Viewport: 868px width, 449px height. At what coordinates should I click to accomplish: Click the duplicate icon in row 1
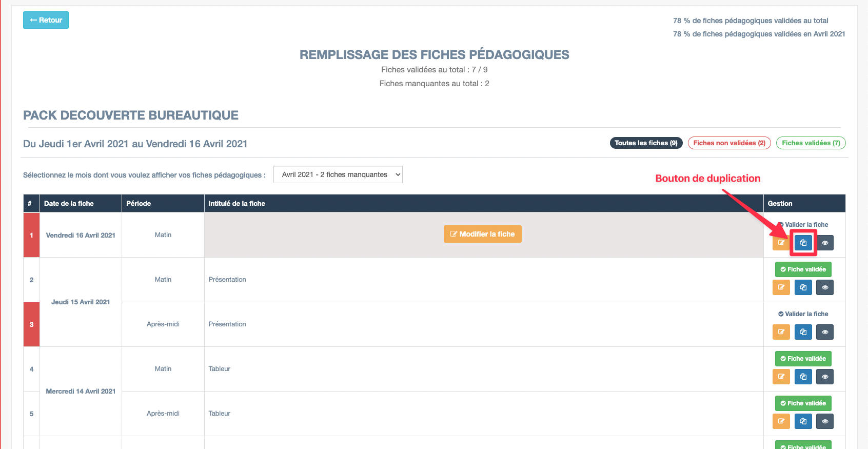click(x=803, y=243)
